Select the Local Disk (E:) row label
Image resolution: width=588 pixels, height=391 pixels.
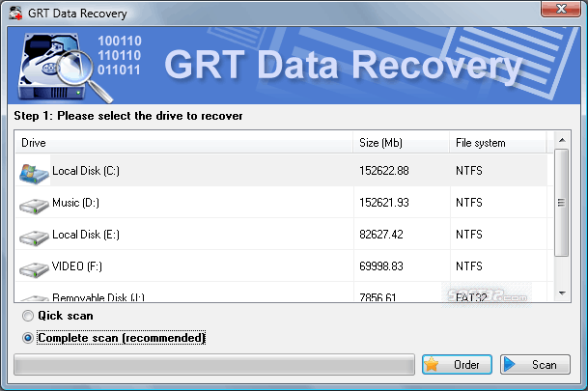86,235
